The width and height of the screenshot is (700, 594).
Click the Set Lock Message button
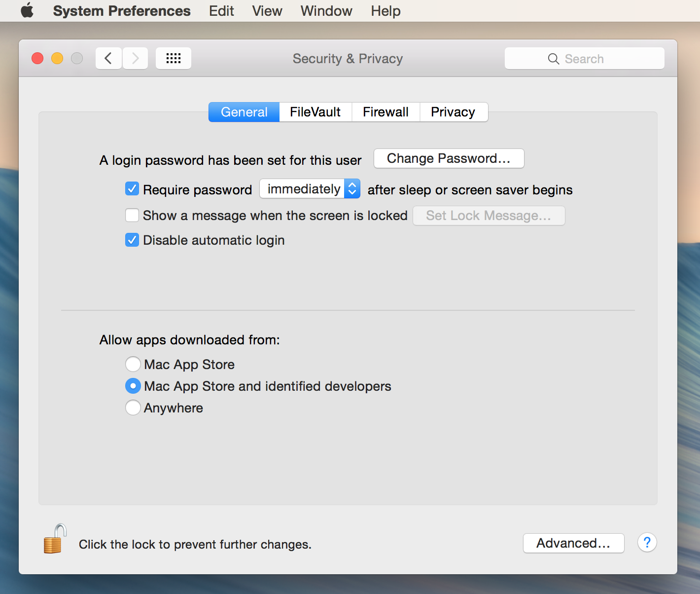489,216
